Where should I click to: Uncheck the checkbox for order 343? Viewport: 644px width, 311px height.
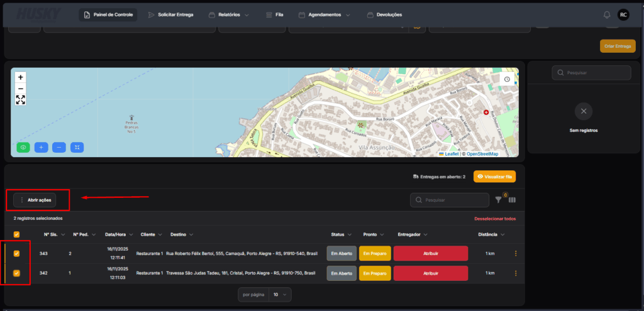pos(17,254)
